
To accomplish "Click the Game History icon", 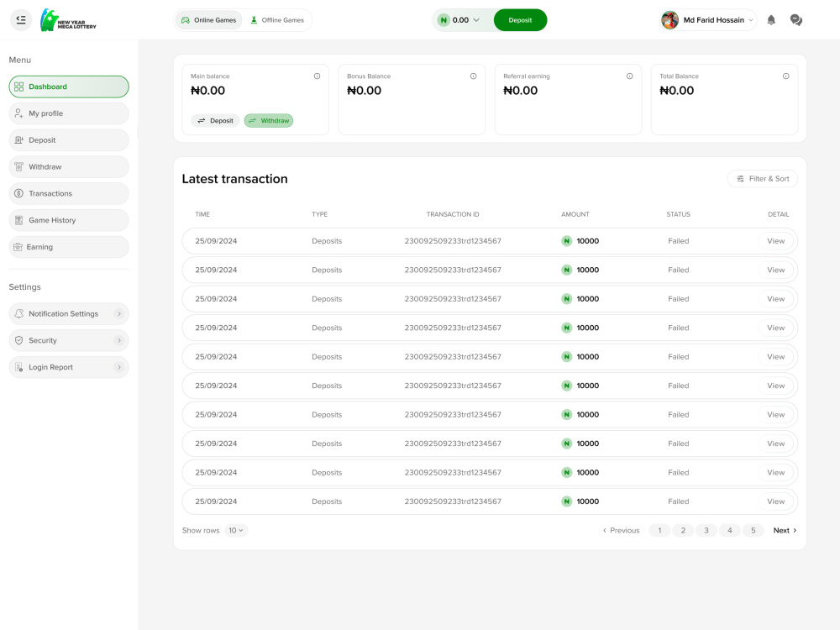I will coord(18,220).
